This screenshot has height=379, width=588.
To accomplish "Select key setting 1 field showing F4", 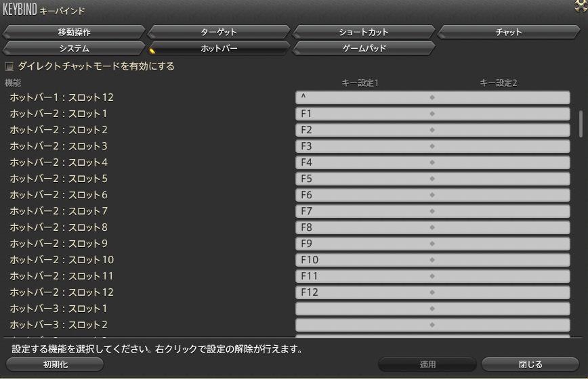I will click(364, 162).
